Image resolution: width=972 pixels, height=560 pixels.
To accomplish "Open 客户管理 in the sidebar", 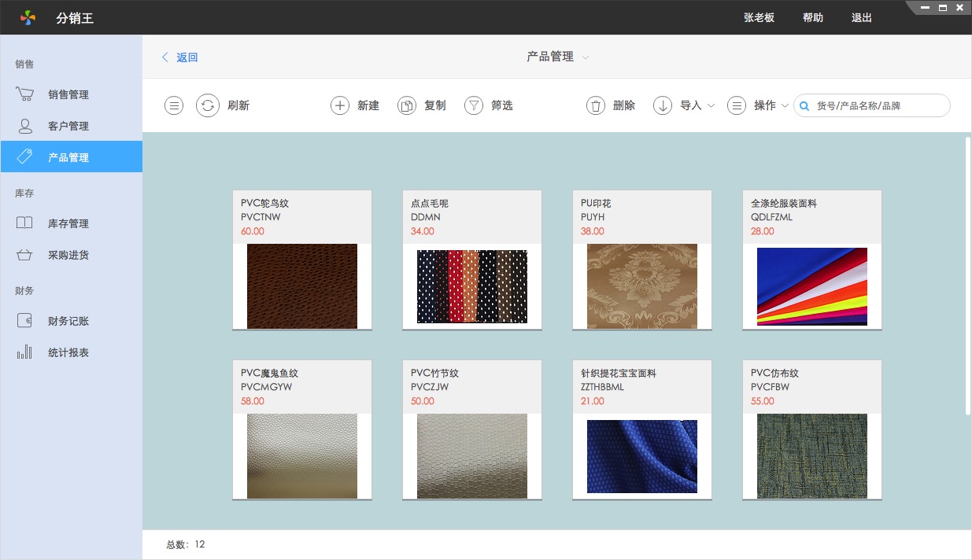I will point(68,126).
